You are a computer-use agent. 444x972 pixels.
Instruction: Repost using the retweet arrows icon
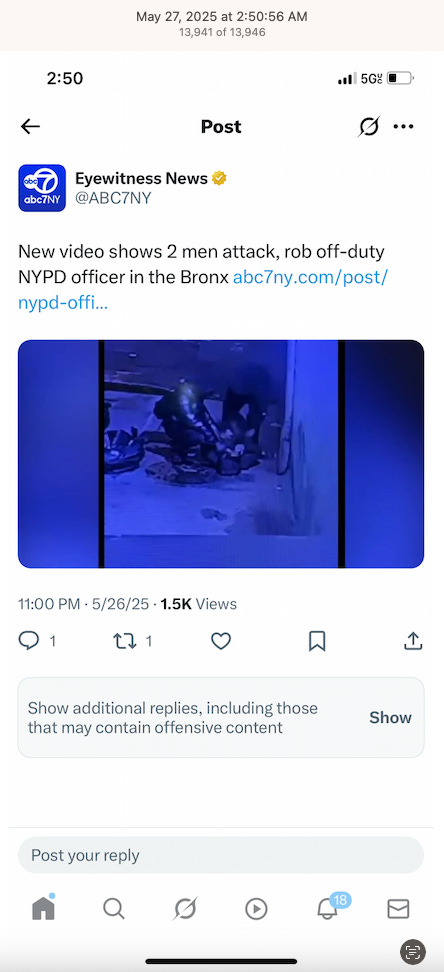pos(125,640)
